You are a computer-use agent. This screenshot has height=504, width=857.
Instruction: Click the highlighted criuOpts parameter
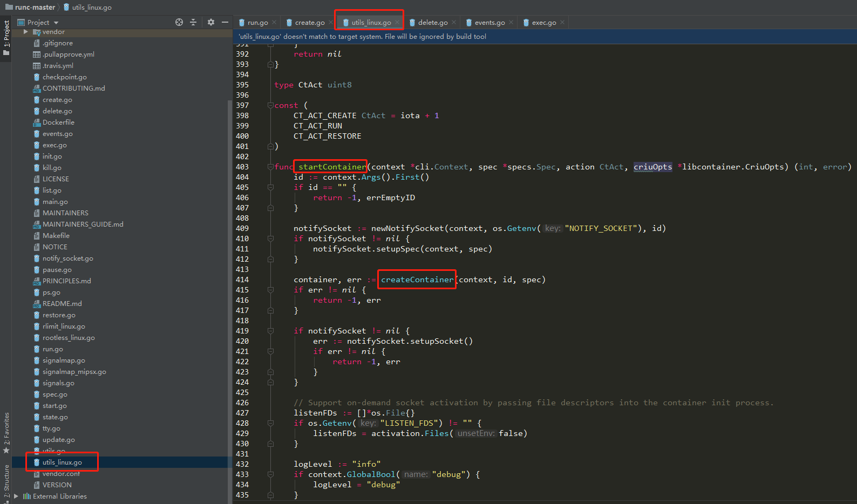pyautogui.click(x=652, y=167)
